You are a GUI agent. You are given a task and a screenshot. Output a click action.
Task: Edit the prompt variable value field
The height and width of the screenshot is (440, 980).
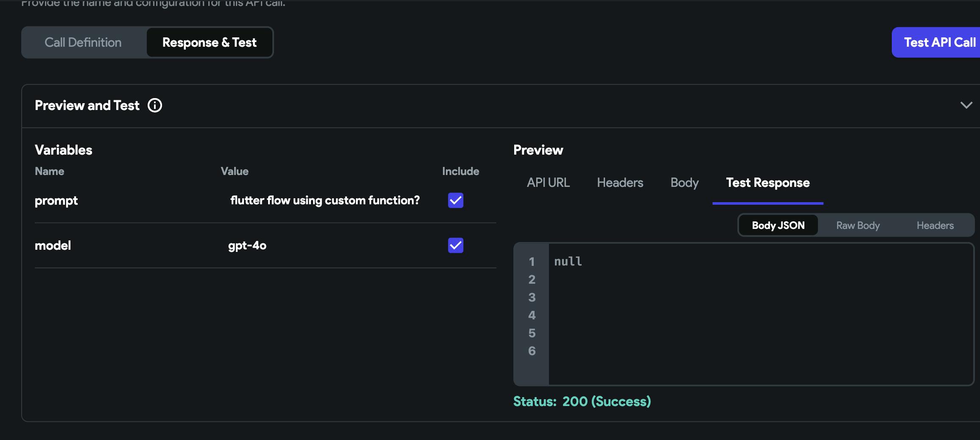(x=325, y=200)
